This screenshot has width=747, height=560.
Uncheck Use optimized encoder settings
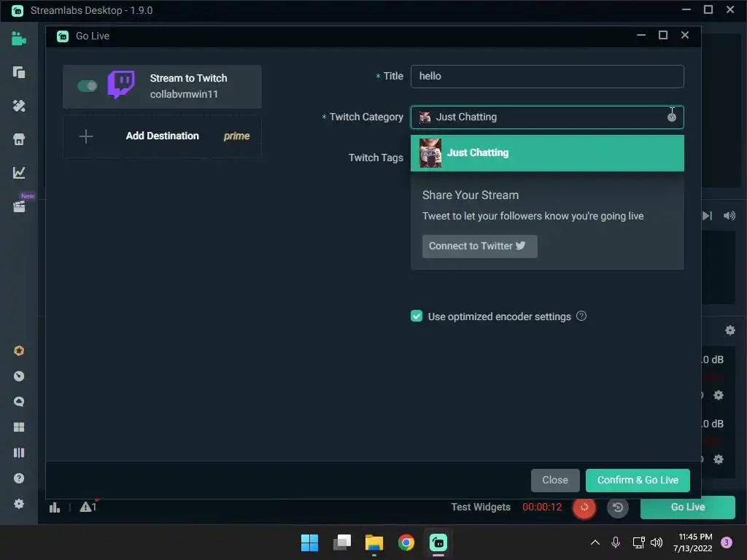pos(417,316)
